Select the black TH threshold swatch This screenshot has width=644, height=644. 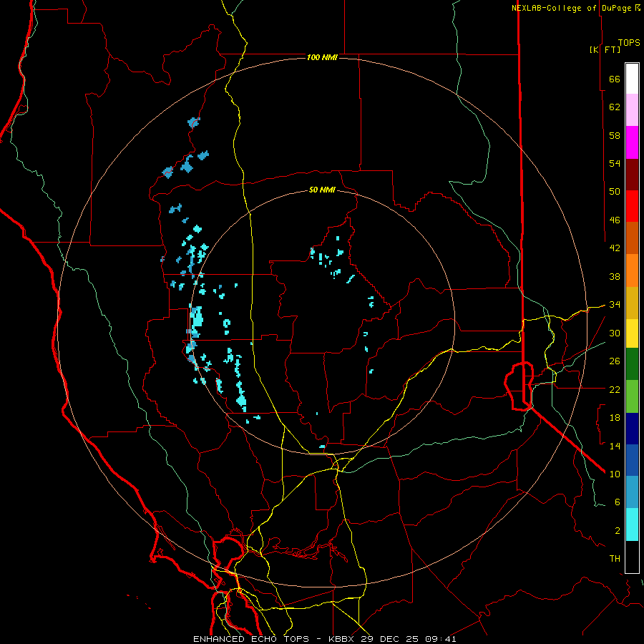[x=632, y=557]
